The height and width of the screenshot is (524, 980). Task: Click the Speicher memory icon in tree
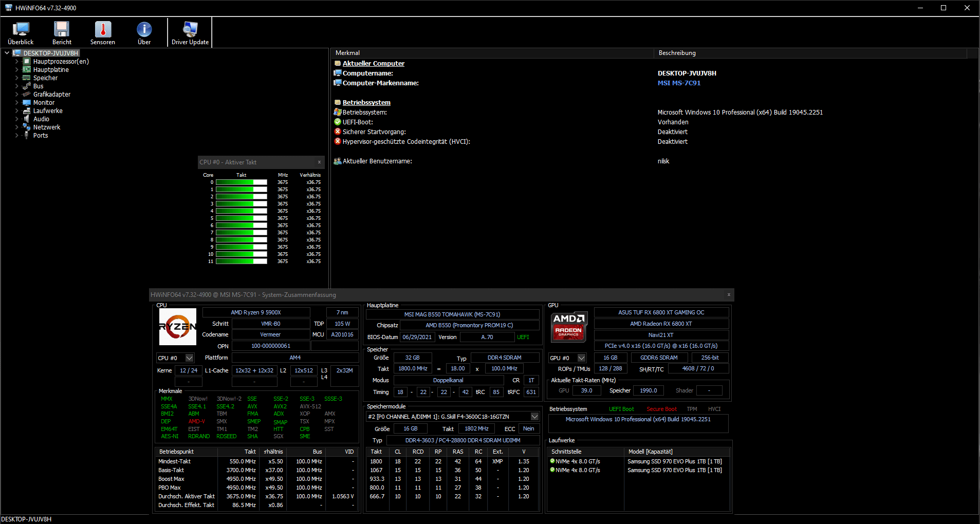(x=27, y=78)
